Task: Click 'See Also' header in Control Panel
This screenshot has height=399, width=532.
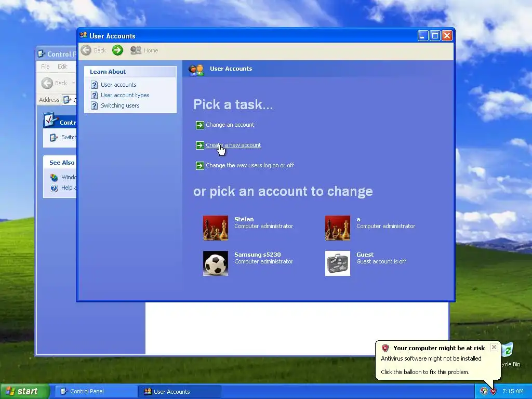Action: [x=62, y=163]
